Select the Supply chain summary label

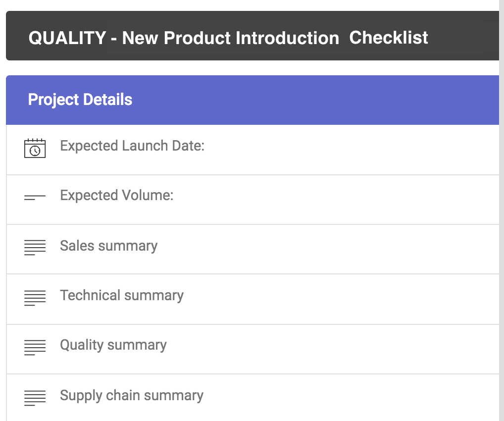(132, 395)
